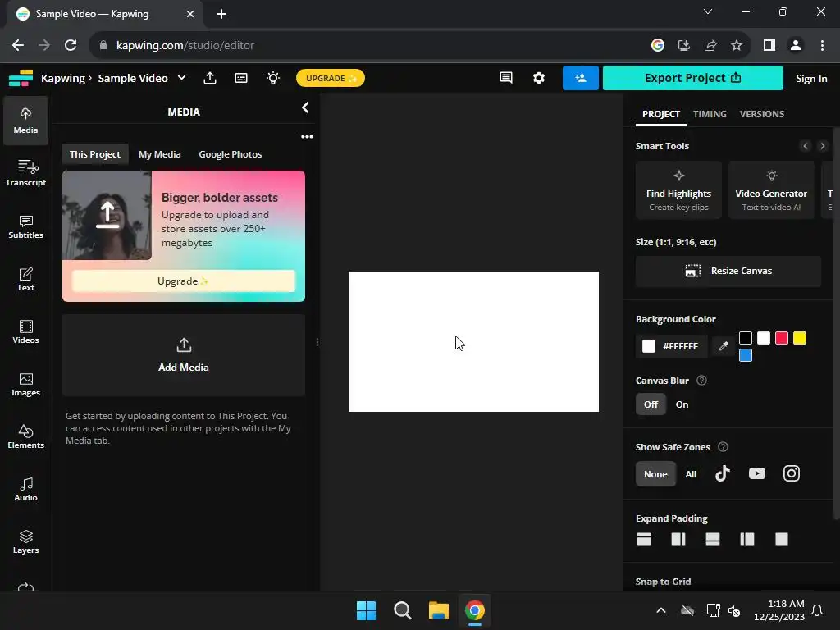Open Chrome tab search dropdown
Image resolution: width=840 pixels, height=630 pixels.
[708, 11]
